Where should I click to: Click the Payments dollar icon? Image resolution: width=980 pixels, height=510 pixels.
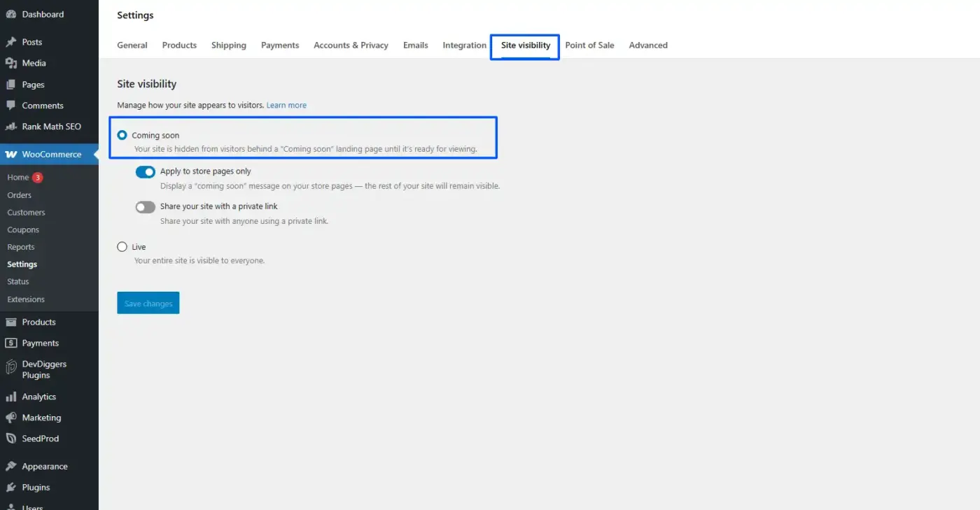(10, 343)
